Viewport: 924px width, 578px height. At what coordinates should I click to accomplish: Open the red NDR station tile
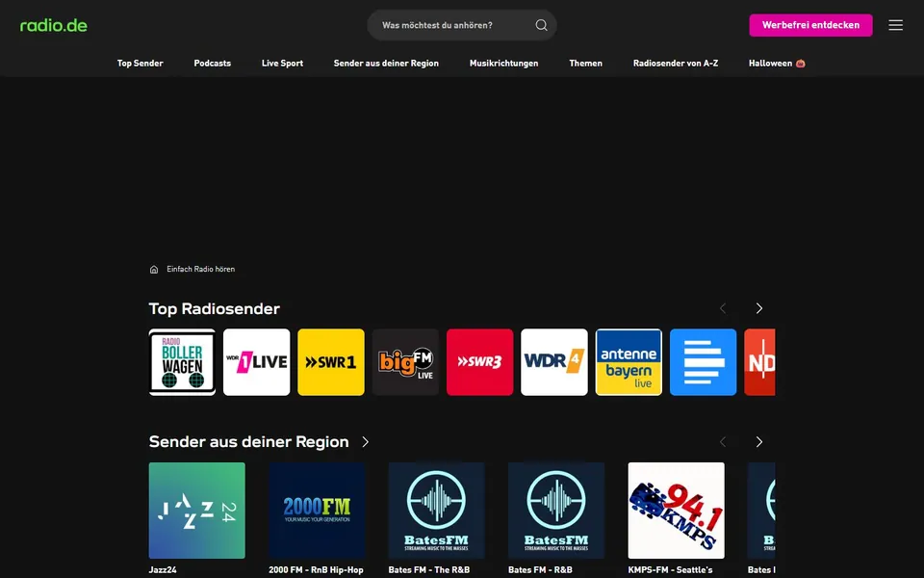[x=759, y=362]
